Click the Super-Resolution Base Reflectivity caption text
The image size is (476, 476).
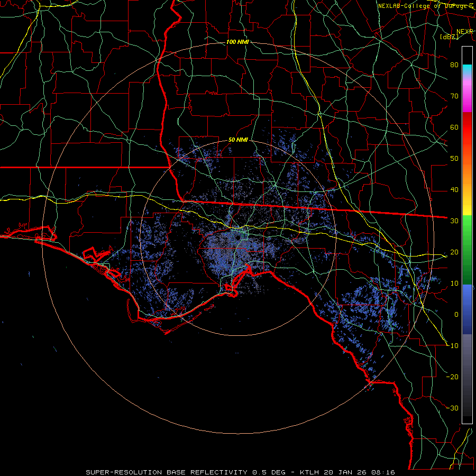click(167, 472)
